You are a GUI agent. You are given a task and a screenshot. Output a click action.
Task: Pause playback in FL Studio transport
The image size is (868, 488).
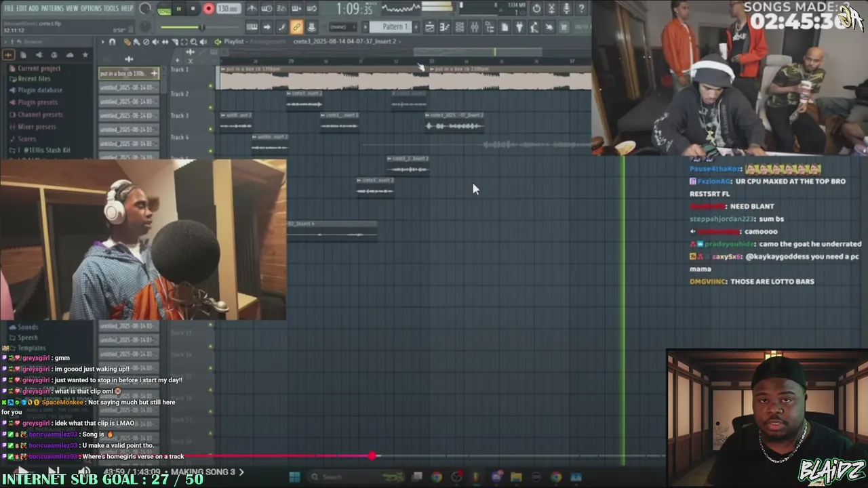[x=178, y=9]
